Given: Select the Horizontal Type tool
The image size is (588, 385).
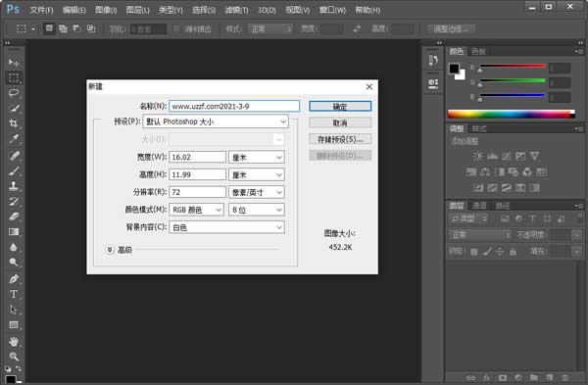Looking at the screenshot, I should point(14,294).
